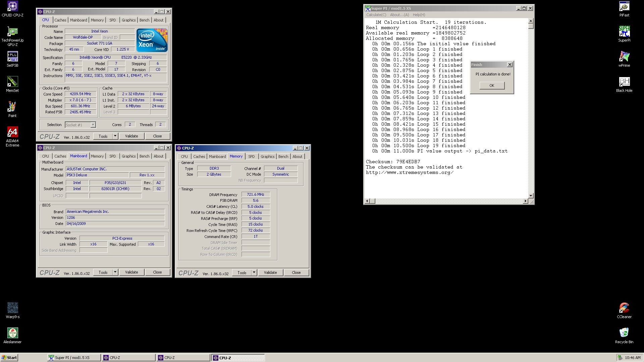Switch to Bench tab in CPU-Z CPU window
644x362 pixels.
[145, 20]
